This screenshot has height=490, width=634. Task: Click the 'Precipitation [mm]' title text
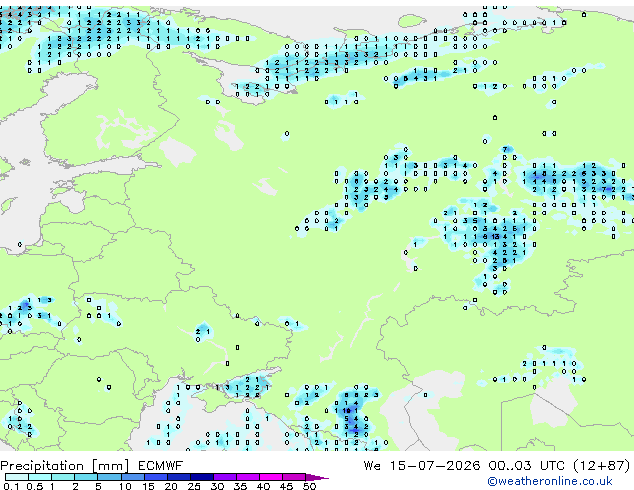65,466
